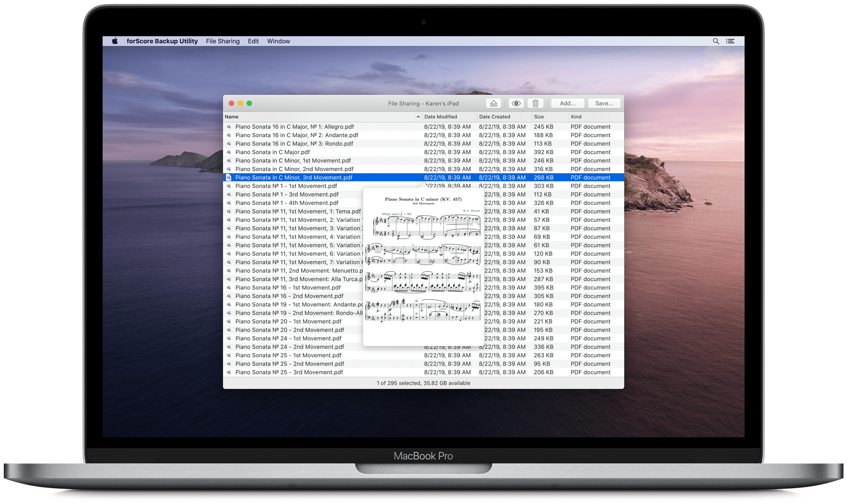Click PDF icon beside Nº 16 - 1st Movement.pdf
This screenshot has height=504, width=847.
click(x=229, y=288)
